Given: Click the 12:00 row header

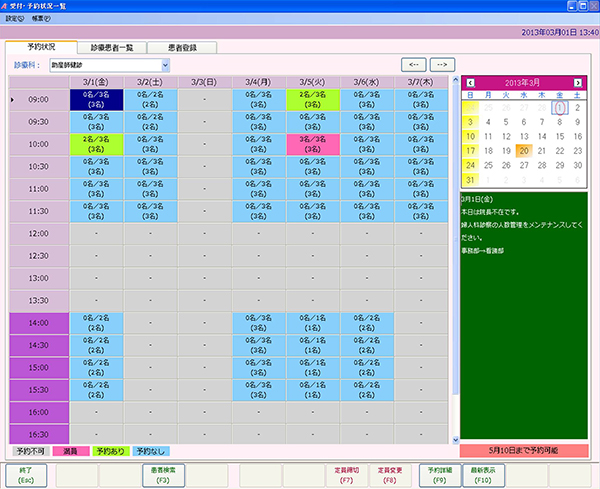Looking at the screenshot, I should 39,233.
